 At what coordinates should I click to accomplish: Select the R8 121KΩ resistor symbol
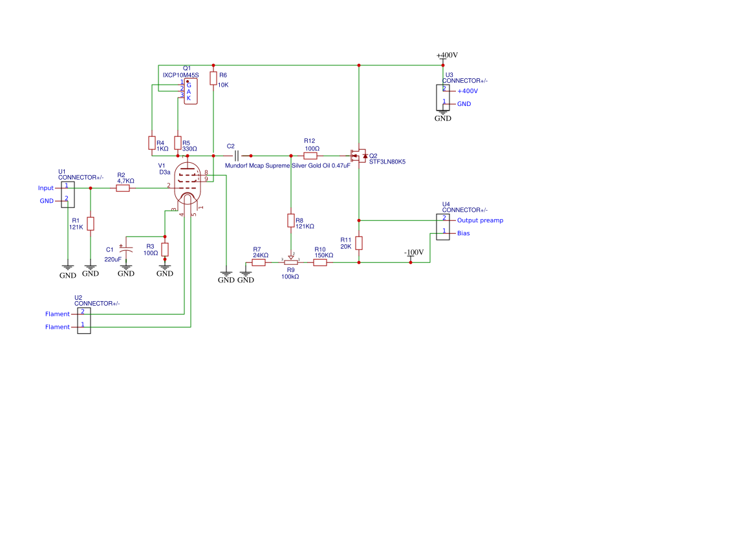[x=291, y=220]
